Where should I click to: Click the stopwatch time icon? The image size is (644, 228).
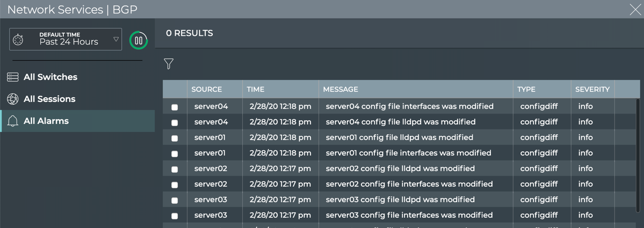tap(18, 40)
